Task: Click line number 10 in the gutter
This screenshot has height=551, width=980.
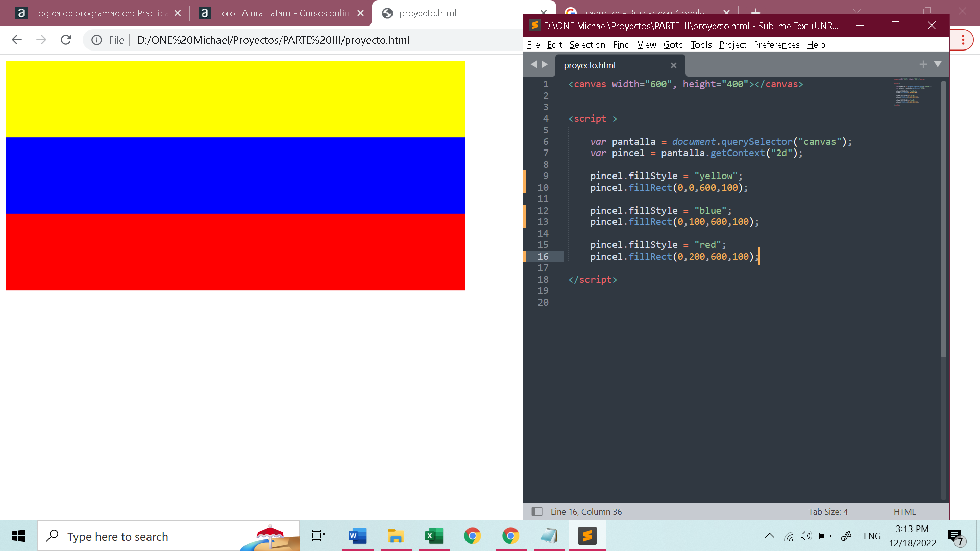Action: tap(543, 188)
